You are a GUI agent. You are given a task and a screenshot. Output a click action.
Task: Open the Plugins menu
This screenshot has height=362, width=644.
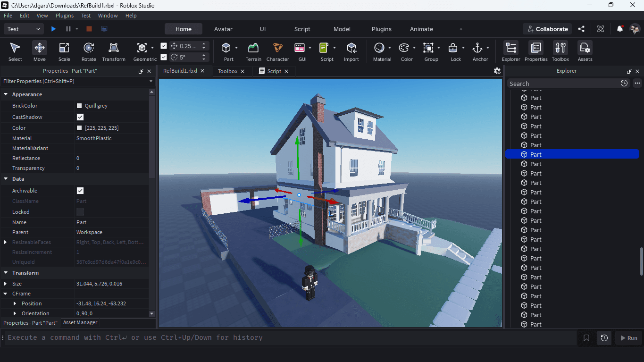click(x=65, y=16)
